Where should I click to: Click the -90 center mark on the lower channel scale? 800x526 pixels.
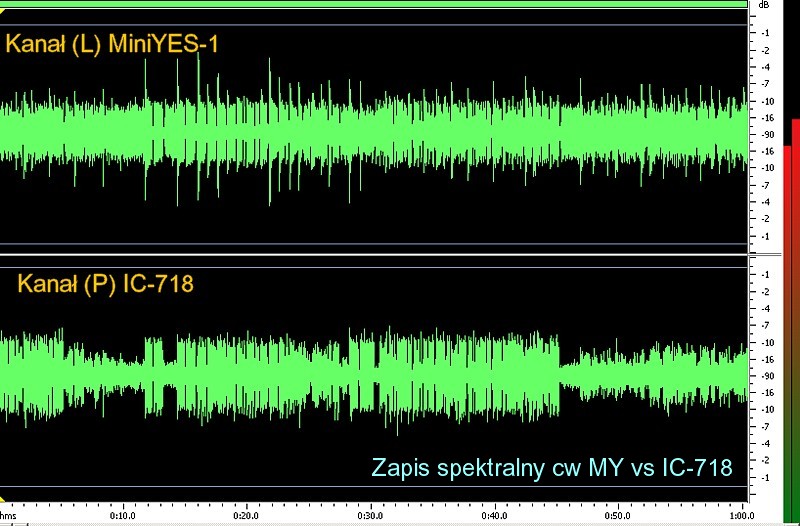click(x=764, y=376)
